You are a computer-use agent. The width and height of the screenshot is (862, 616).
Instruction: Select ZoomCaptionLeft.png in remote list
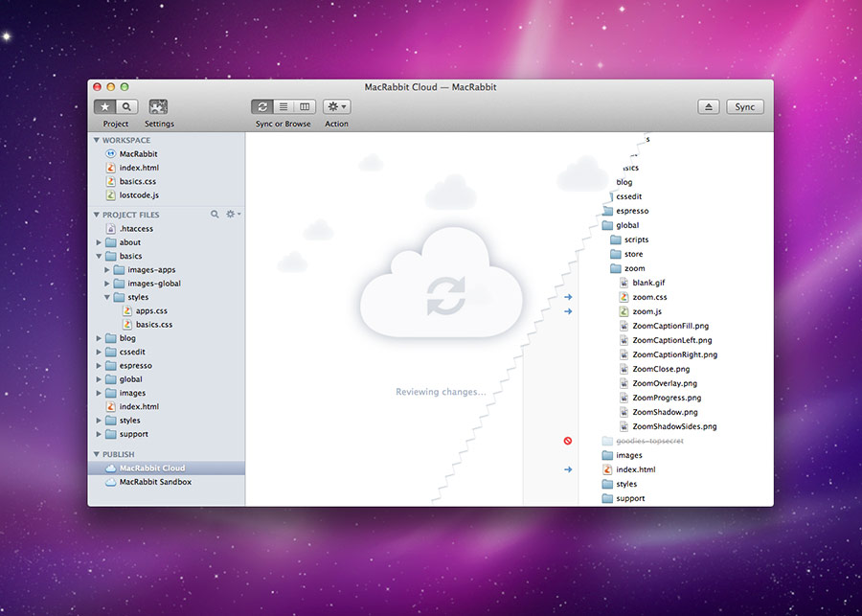coord(666,340)
